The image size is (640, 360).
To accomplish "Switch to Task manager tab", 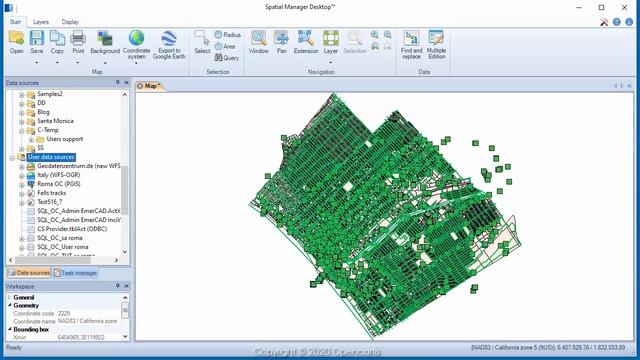I will point(76,273).
